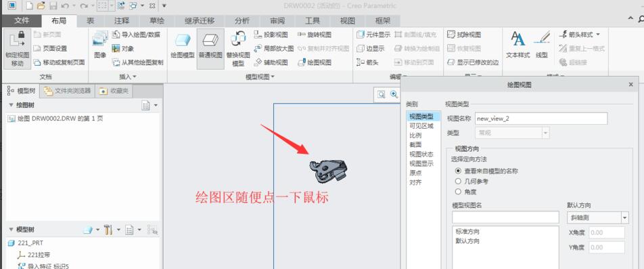The width and height of the screenshot is (644, 269).
Task: Switch to the 草绘 ribbon tab
Action: (158, 21)
